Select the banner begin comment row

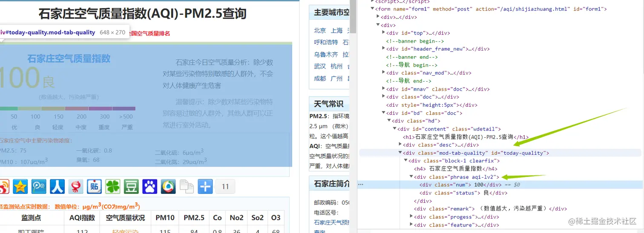[x=415, y=41]
